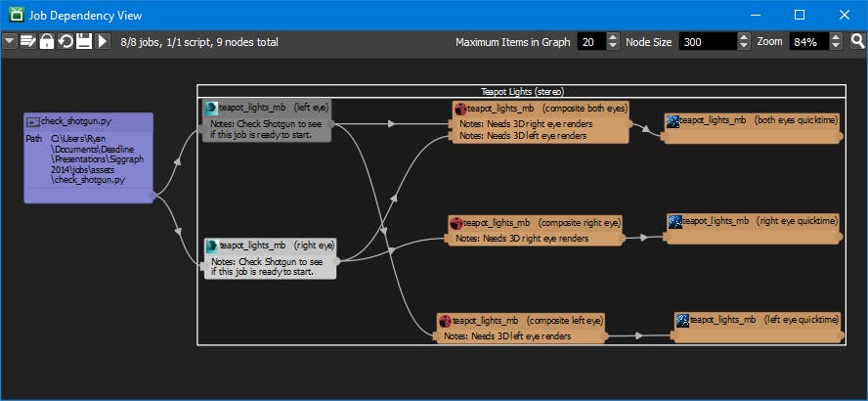Click the 3ds Max icon on left eye node
This screenshot has width=868, height=401.
pyautogui.click(x=212, y=108)
